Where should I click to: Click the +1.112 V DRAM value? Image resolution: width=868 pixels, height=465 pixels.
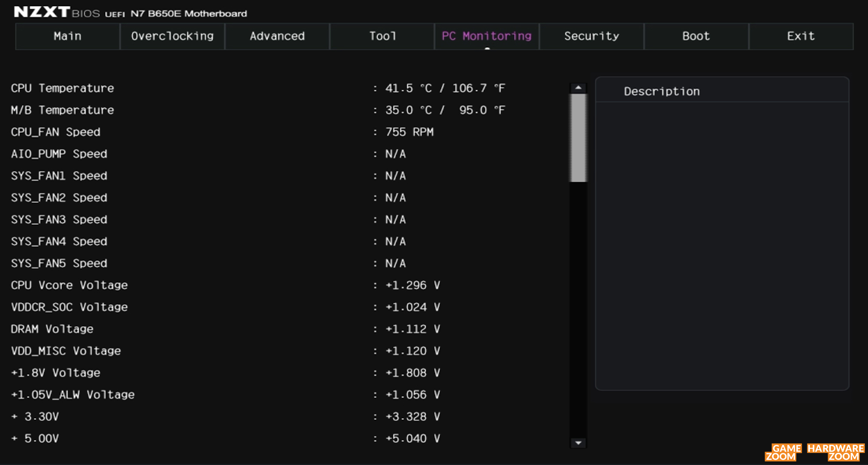pyautogui.click(x=413, y=329)
